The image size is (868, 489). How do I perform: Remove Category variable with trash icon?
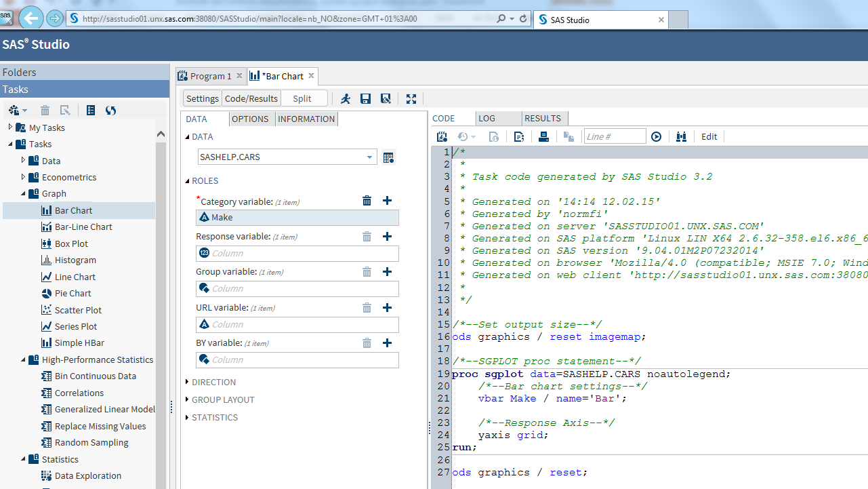(367, 200)
